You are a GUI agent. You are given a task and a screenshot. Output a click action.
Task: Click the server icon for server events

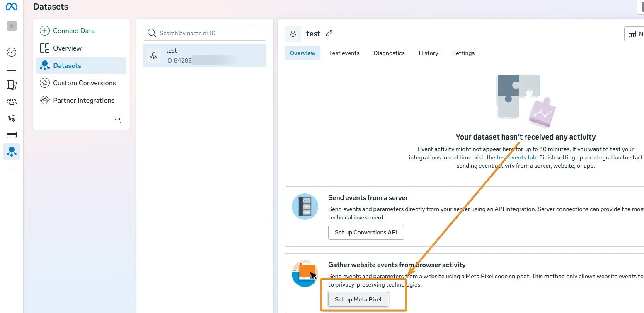tap(305, 206)
